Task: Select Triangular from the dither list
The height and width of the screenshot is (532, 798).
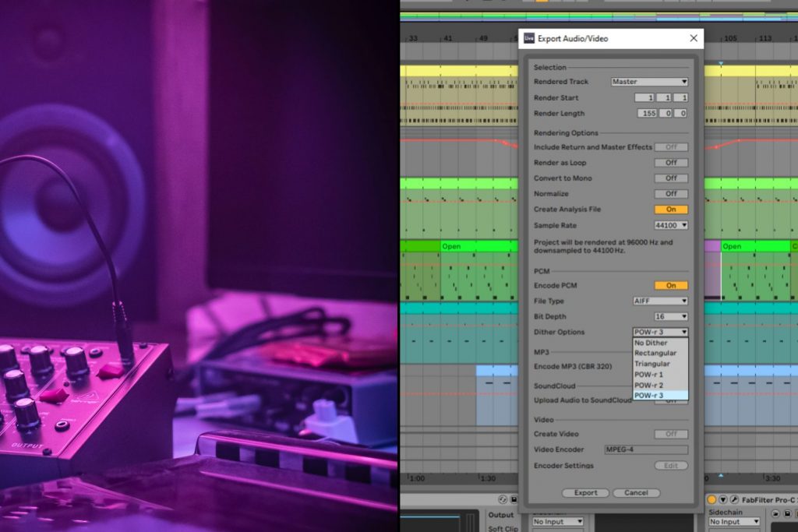Action: coord(660,364)
